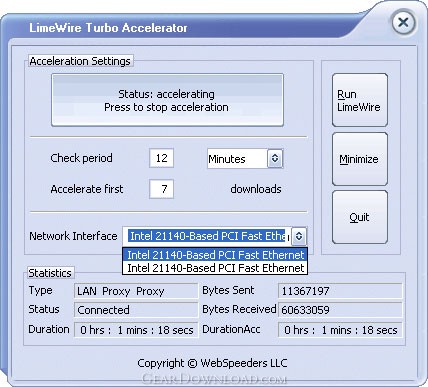Image resolution: width=428 pixels, height=387 pixels.
Task: Click the Bytes Sent value 11367197
Action: (340, 291)
